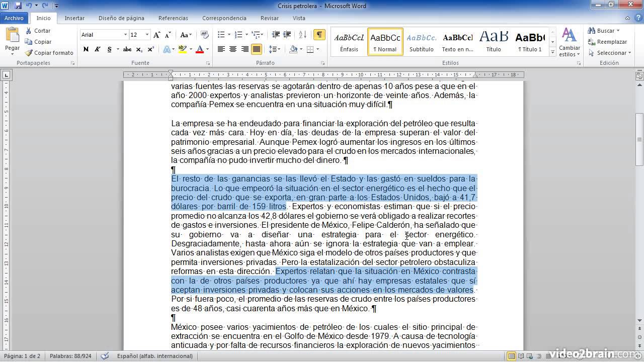
Task: Apply paragraph shading paint bucket
Action: click(294, 49)
